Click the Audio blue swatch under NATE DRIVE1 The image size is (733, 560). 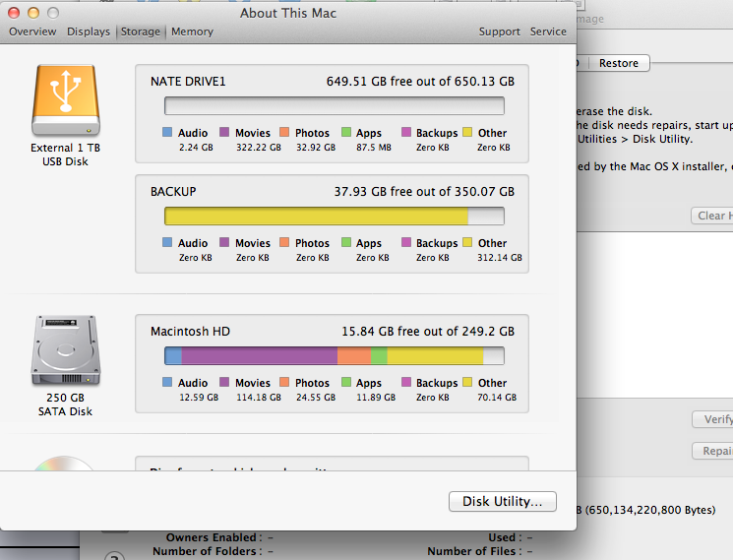point(167,132)
